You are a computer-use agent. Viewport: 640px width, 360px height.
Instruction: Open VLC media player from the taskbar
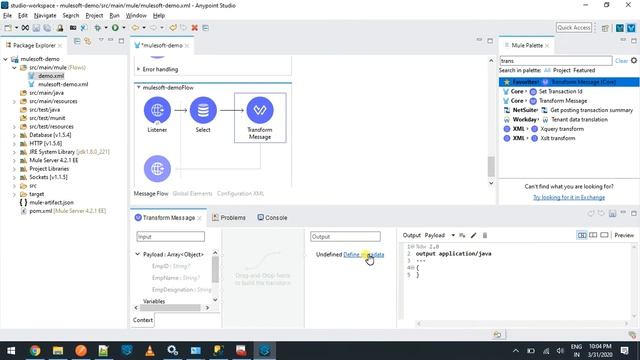(150, 350)
